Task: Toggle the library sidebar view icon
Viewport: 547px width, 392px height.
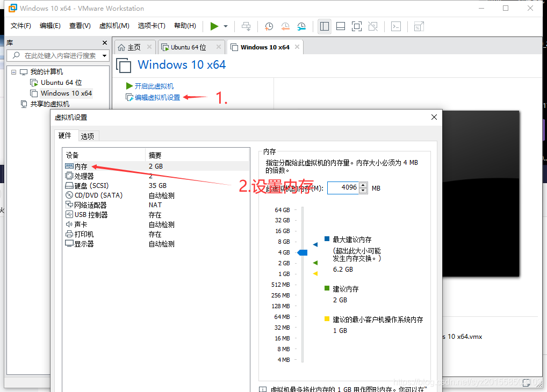Action: pos(325,26)
